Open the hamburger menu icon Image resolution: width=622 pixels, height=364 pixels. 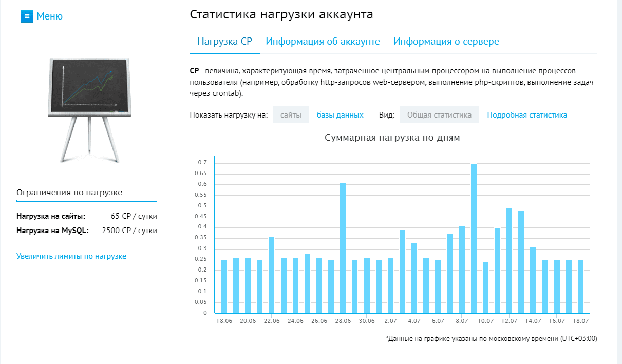pyautogui.click(x=27, y=16)
